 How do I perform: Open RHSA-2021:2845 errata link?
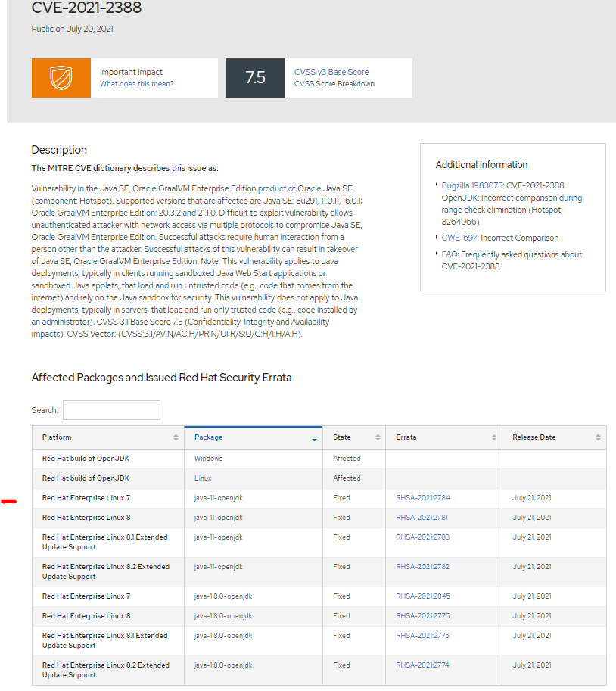point(422,596)
